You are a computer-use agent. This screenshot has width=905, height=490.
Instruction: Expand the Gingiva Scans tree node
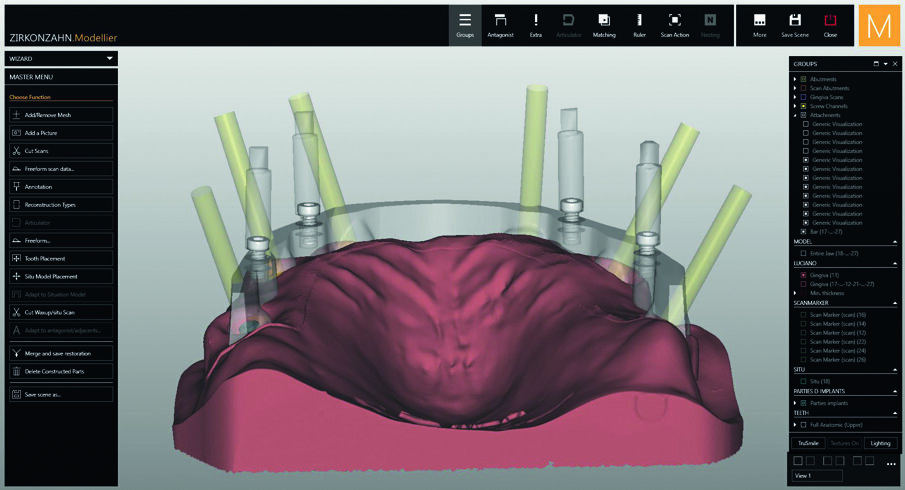[x=795, y=97]
